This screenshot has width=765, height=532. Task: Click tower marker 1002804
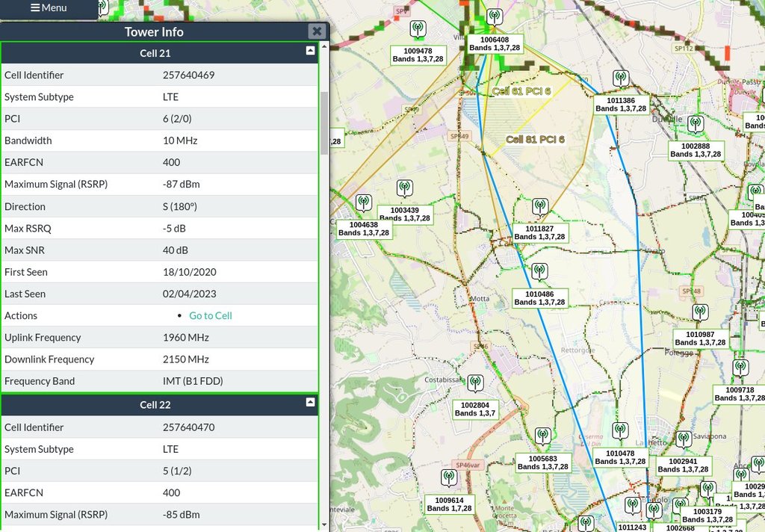[x=475, y=384]
